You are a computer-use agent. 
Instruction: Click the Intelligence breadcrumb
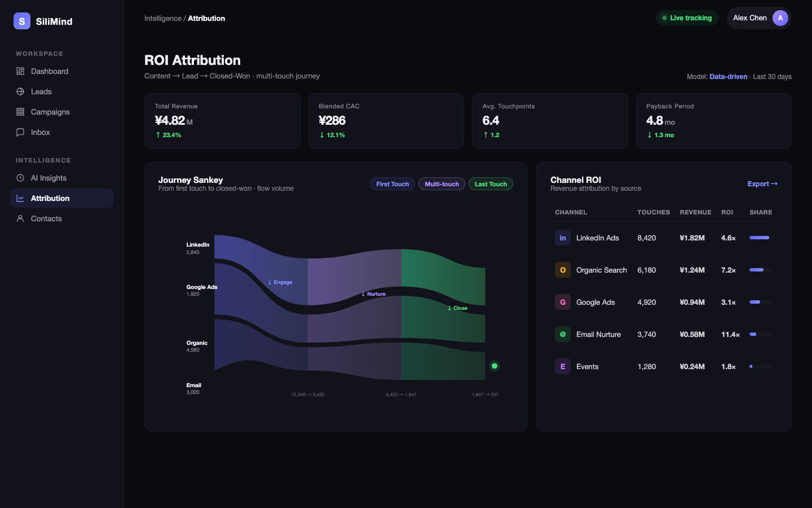(163, 18)
